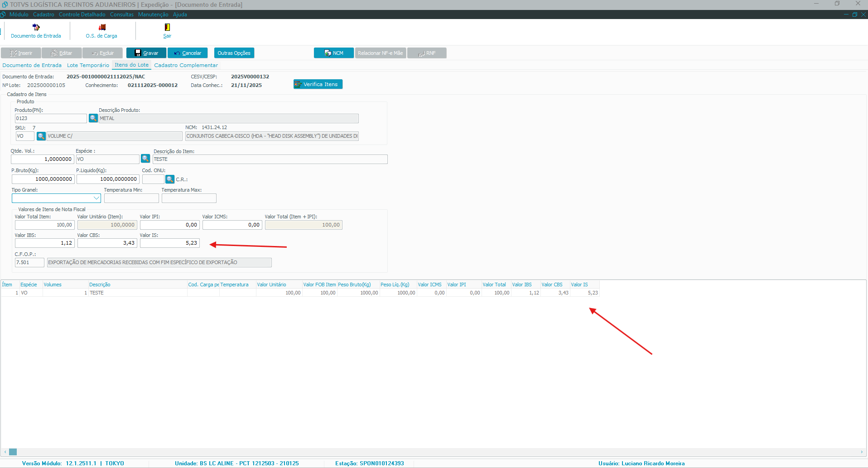This screenshot has height=468, width=868.
Task: Open SKU lookup magnifier icon
Action: coord(41,136)
